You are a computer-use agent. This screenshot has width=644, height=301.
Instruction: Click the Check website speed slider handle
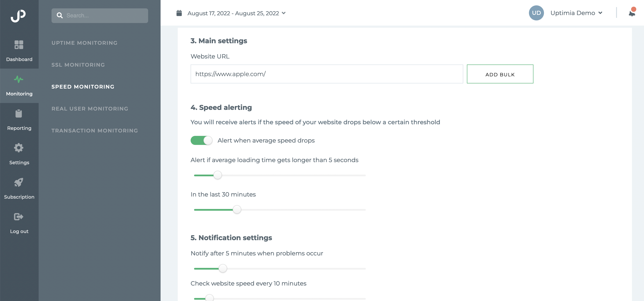coord(209,298)
